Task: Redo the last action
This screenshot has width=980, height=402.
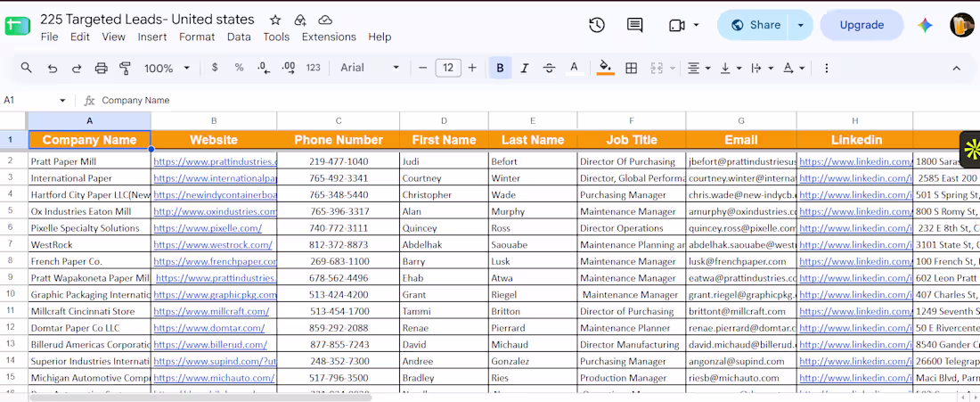Action: coord(77,68)
